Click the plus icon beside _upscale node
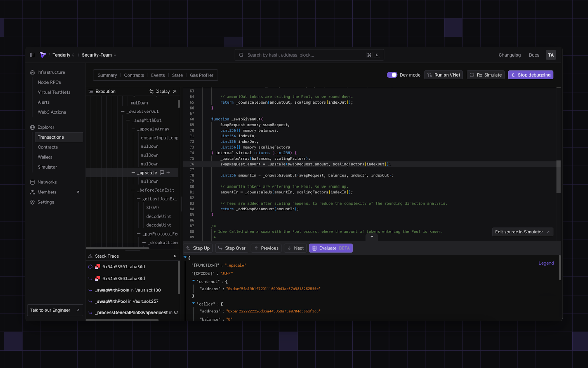 tap(168, 173)
